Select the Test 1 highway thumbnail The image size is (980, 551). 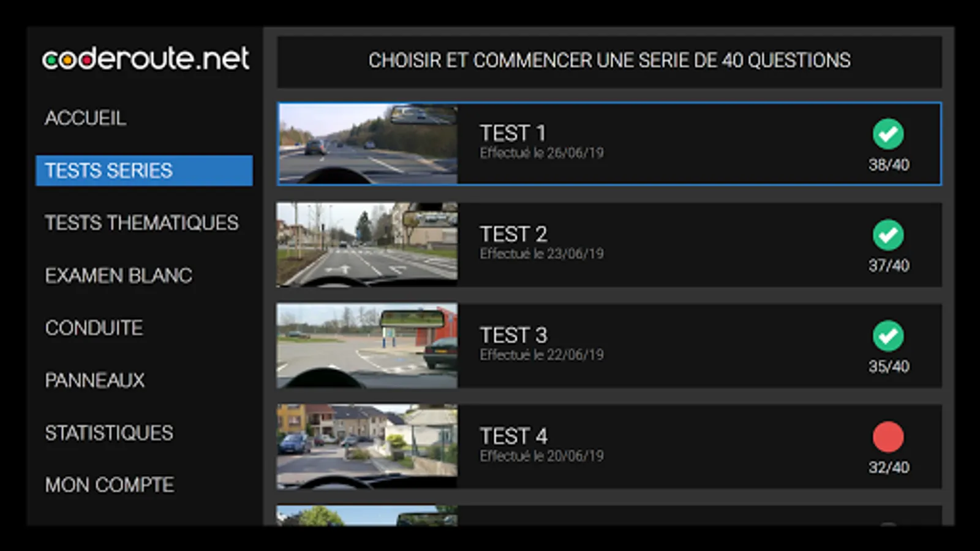point(367,144)
